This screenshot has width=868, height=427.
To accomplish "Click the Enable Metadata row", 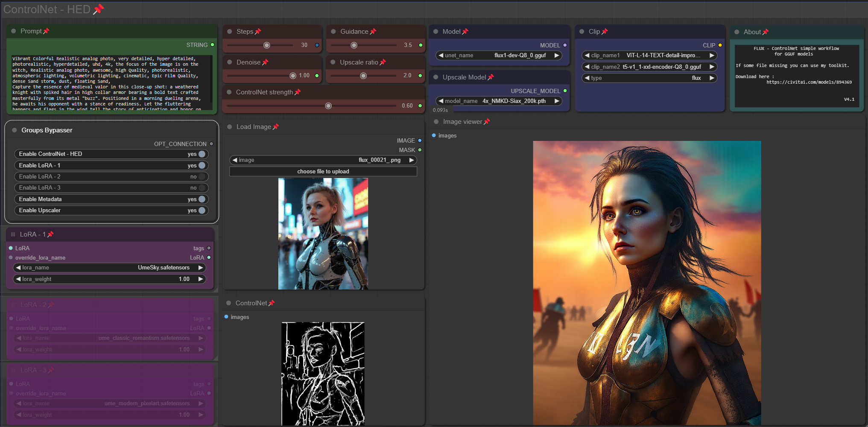I will click(x=111, y=199).
